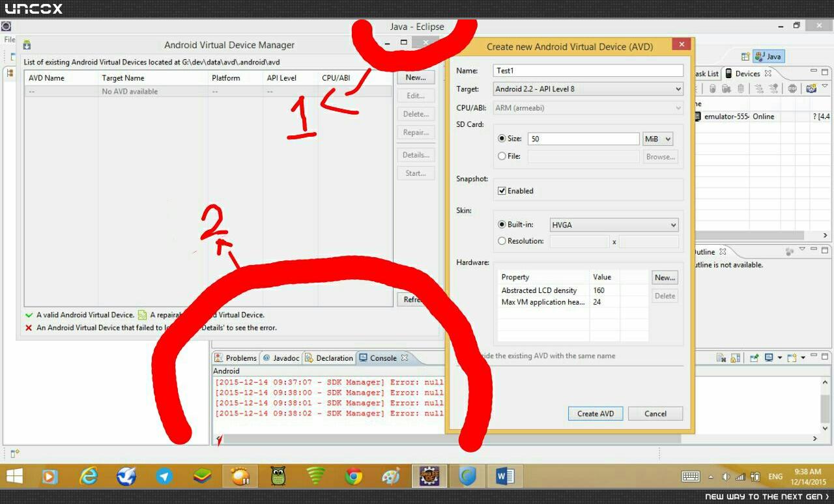
Task: Select the SD Card Size radio button
Action: [x=502, y=138]
